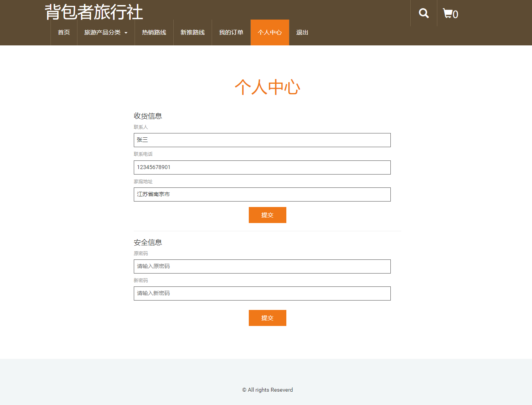The height and width of the screenshot is (405, 532).
Task: Open the 新推路线 navigation item
Action: 192,32
